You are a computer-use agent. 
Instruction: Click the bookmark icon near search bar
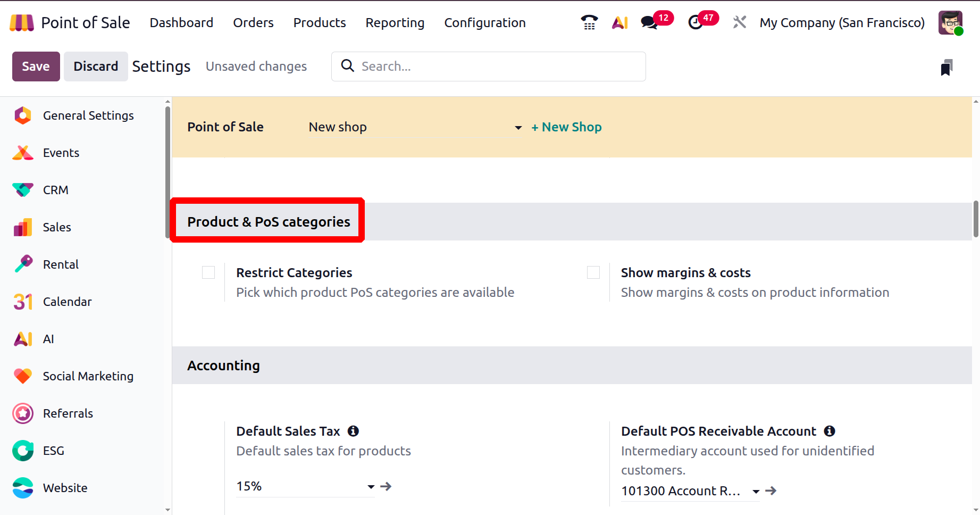click(x=947, y=68)
